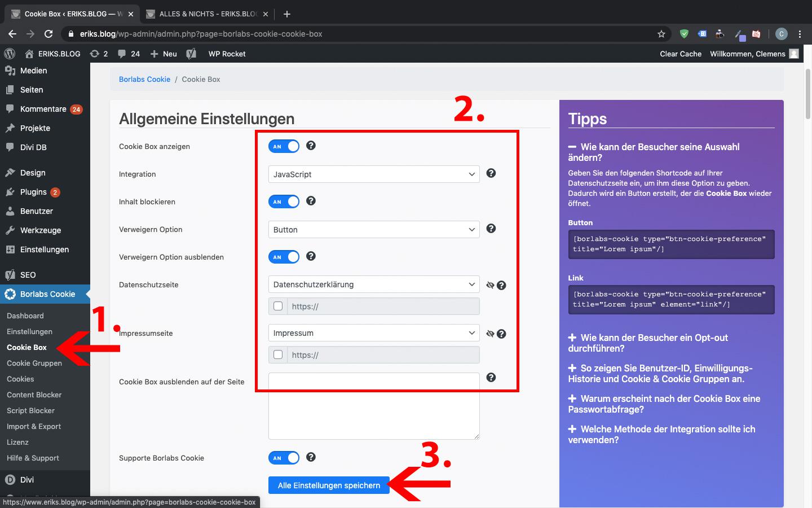The width and height of the screenshot is (812, 508).
Task: Open Script Blocker submenu item
Action: tap(30, 410)
